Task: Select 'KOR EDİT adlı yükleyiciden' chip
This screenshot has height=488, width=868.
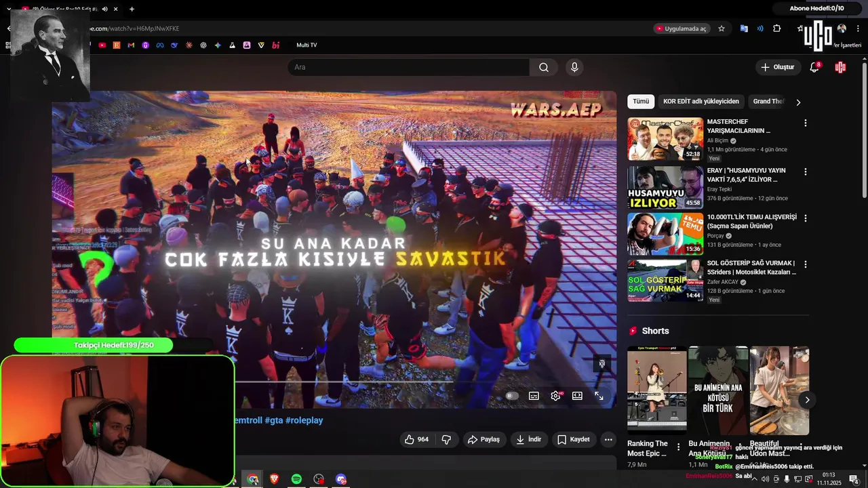Action: click(701, 102)
